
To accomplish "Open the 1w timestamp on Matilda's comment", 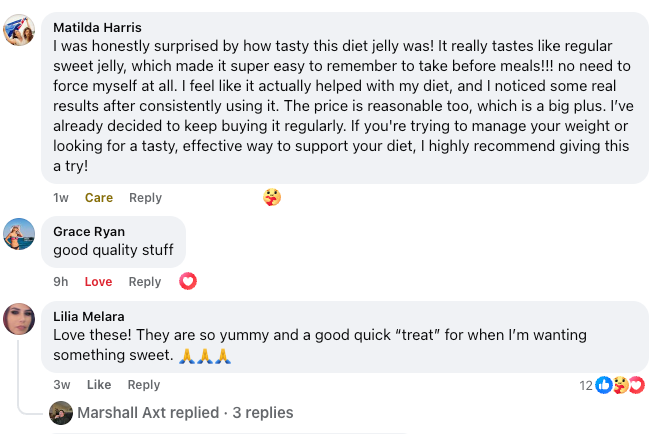I will (x=61, y=198).
